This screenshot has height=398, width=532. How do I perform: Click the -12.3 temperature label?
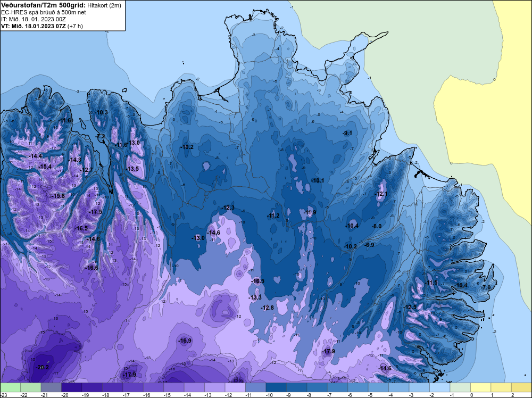point(228,208)
